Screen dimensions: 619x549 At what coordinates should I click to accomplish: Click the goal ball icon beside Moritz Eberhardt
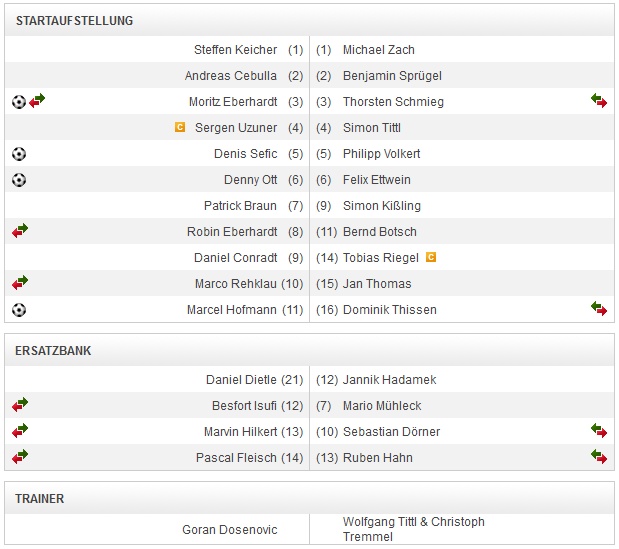point(19,102)
